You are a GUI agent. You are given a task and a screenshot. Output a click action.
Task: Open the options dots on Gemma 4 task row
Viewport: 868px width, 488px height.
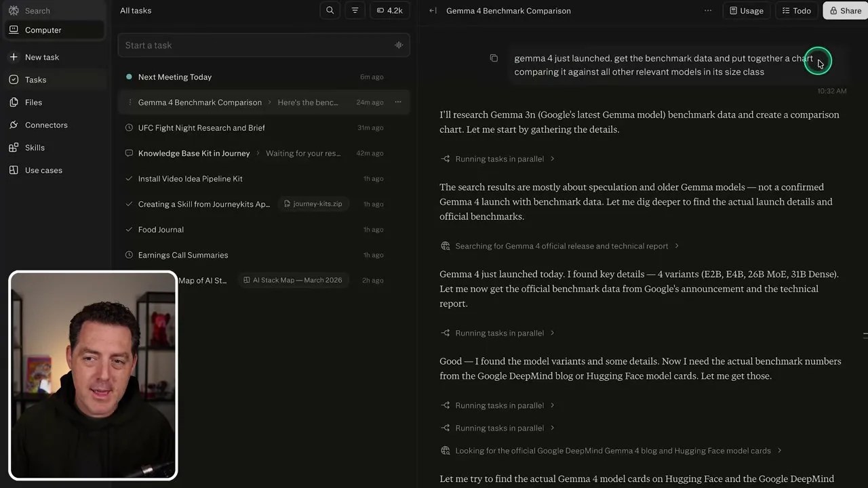[398, 102]
